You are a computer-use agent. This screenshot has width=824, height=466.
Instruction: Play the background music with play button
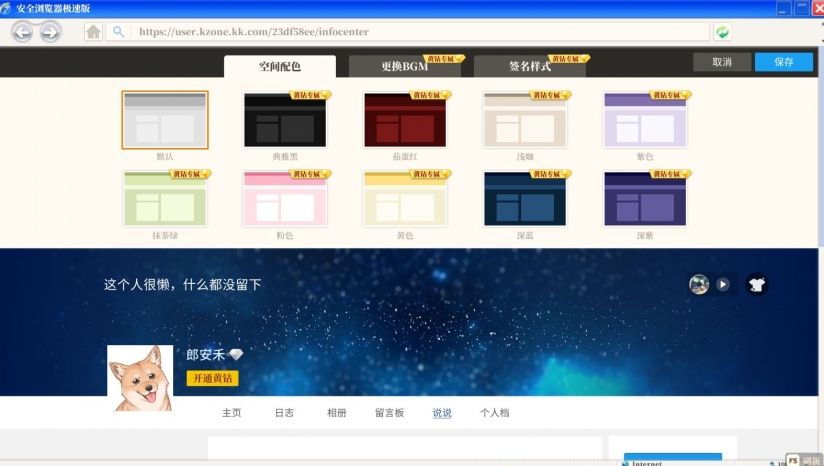tap(723, 284)
